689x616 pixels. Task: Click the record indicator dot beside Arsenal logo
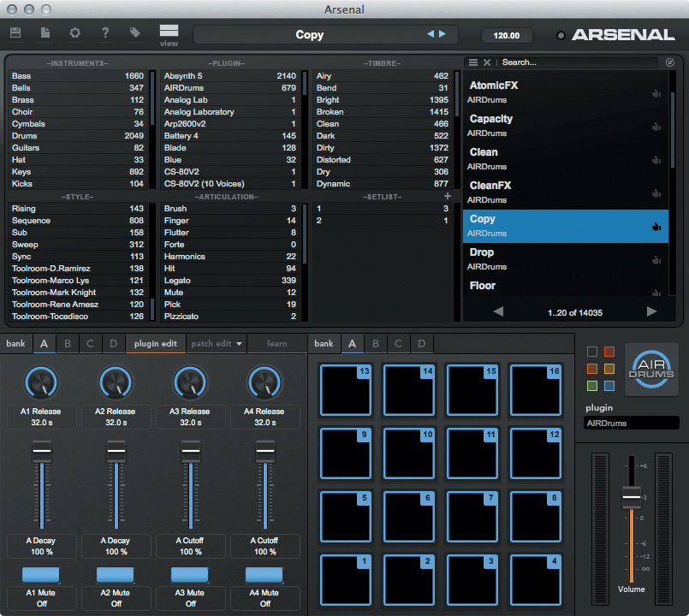click(561, 36)
